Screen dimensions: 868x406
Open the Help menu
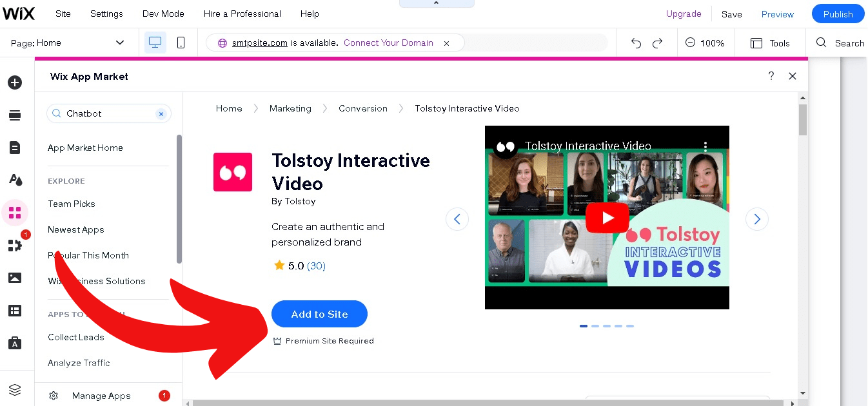pos(310,14)
